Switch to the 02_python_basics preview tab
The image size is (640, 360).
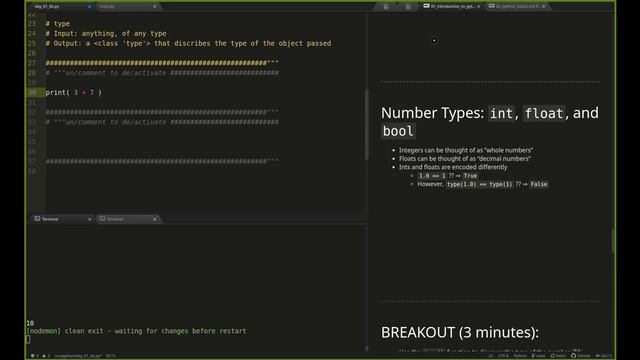[x=517, y=7]
